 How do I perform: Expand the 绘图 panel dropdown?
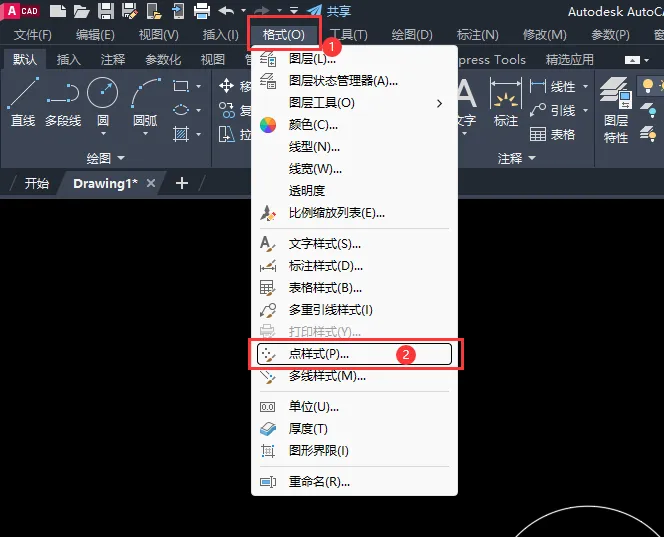121,158
